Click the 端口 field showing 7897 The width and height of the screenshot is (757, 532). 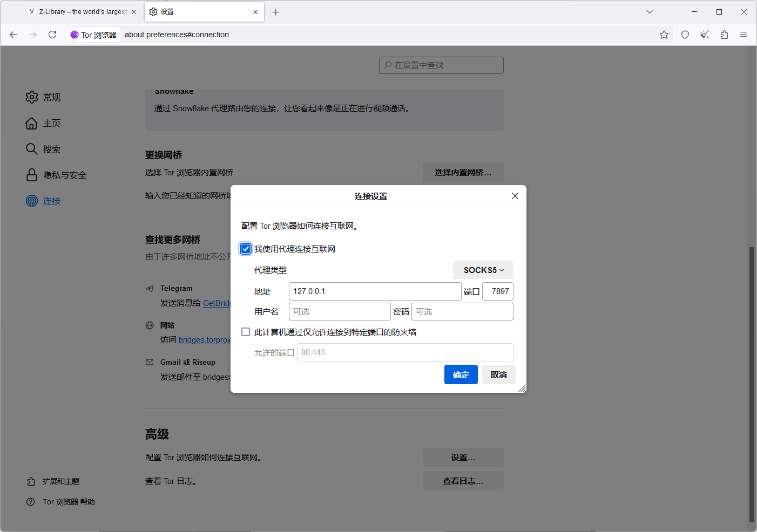(x=498, y=291)
